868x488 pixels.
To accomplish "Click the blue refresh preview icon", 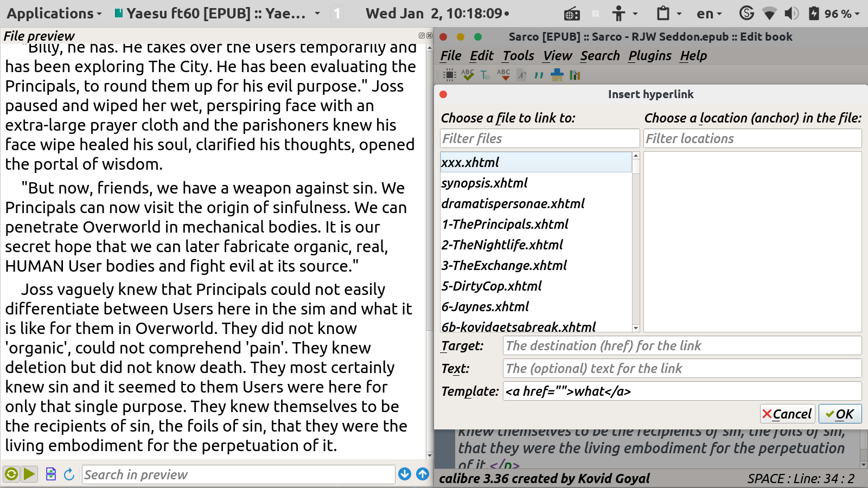I will coord(69,474).
